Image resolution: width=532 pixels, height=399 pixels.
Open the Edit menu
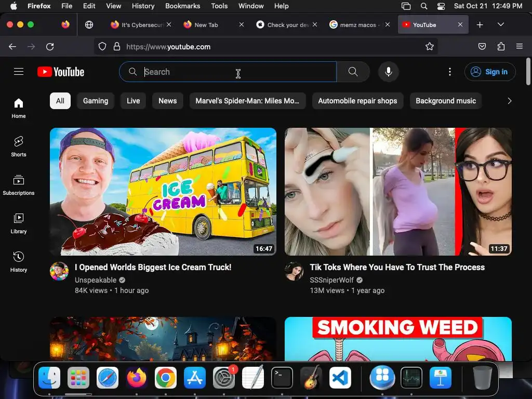pos(89,6)
